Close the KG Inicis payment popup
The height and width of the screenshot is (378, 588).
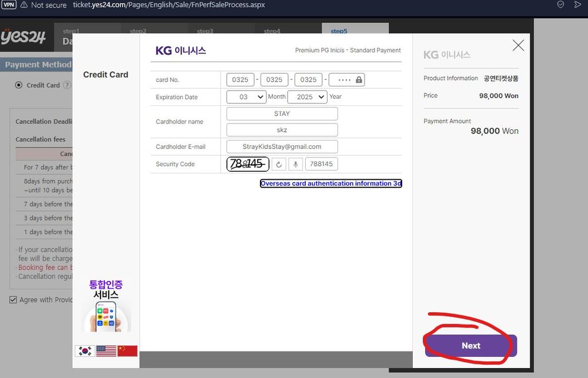[518, 45]
